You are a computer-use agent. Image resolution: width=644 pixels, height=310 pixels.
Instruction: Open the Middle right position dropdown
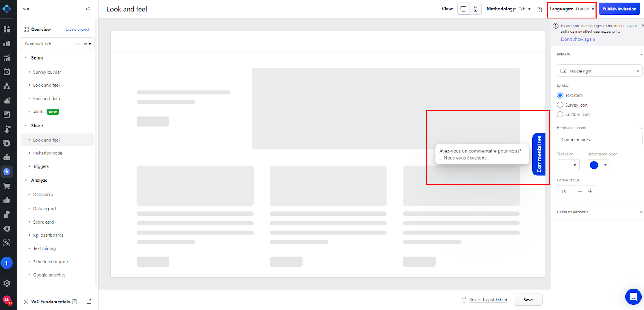click(x=599, y=71)
